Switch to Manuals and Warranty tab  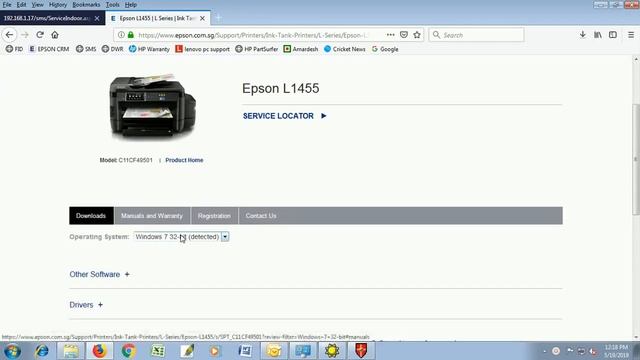coord(152,216)
